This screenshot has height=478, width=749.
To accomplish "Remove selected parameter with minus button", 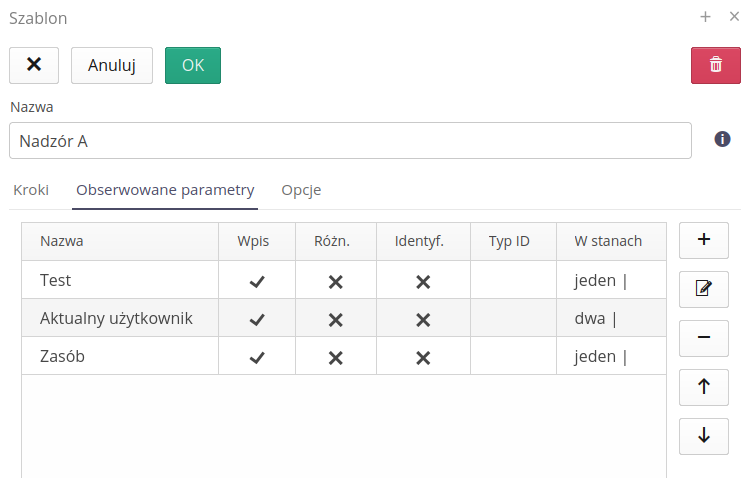I will tap(704, 338).
